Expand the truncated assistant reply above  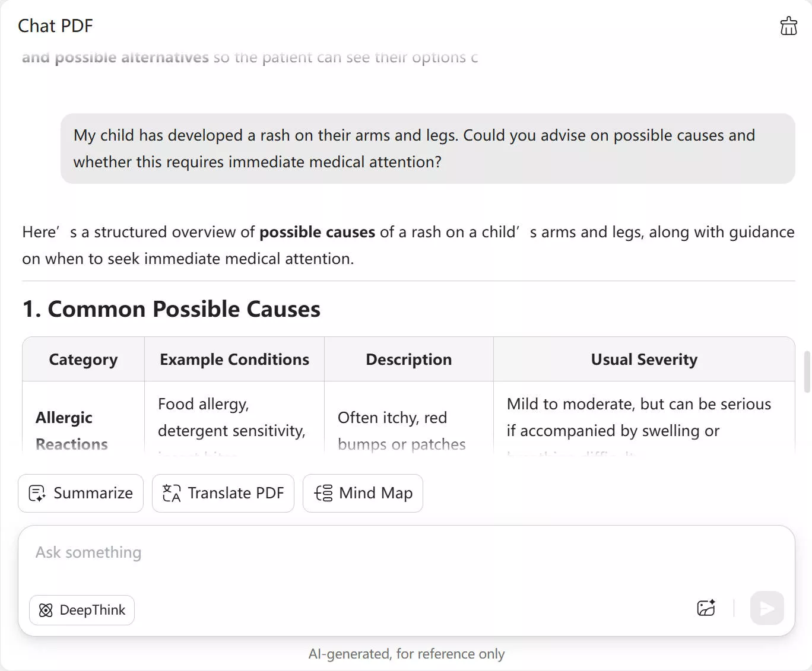tap(249, 57)
